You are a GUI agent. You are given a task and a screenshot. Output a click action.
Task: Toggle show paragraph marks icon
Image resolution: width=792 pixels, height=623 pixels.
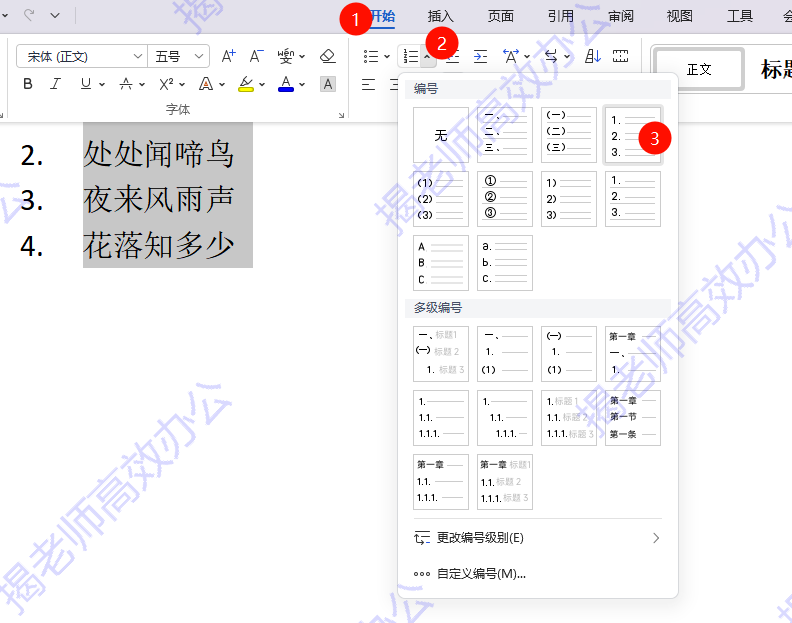620,56
